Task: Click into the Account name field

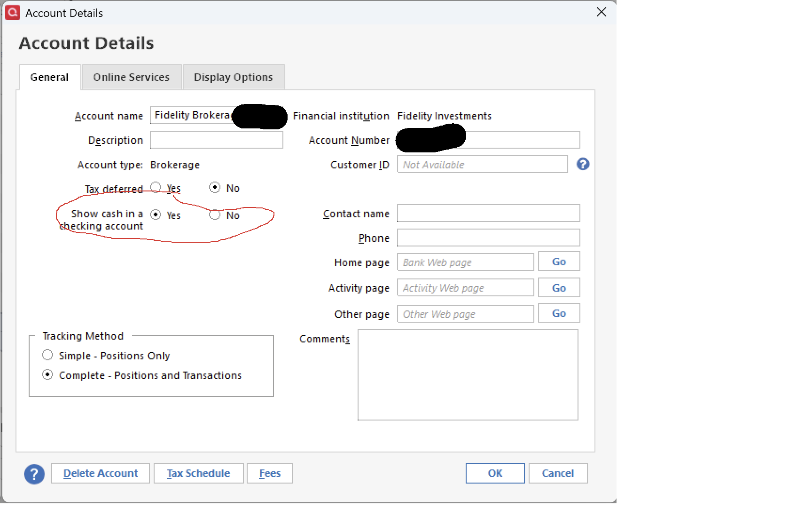Action: [216, 115]
